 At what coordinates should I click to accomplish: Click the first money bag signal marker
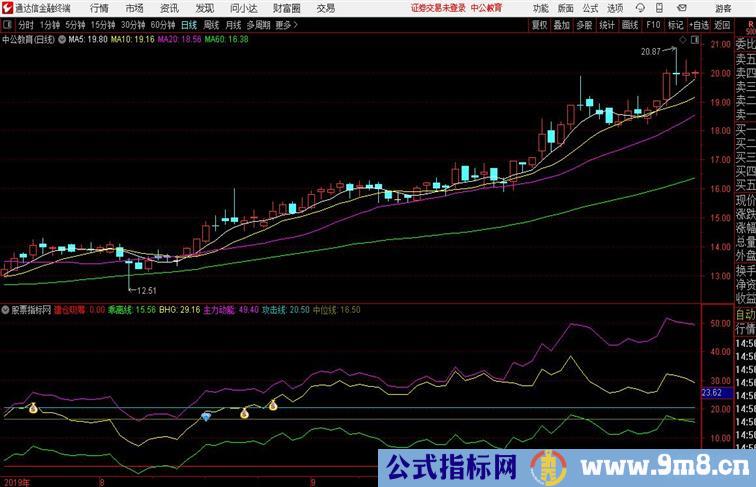coord(32,409)
